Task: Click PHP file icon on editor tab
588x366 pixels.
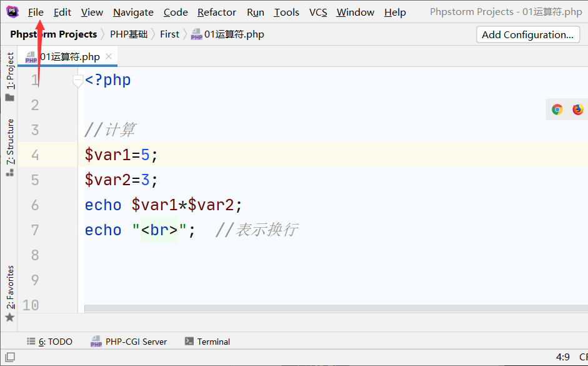Action: pyautogui.click(x=31, y=57)
